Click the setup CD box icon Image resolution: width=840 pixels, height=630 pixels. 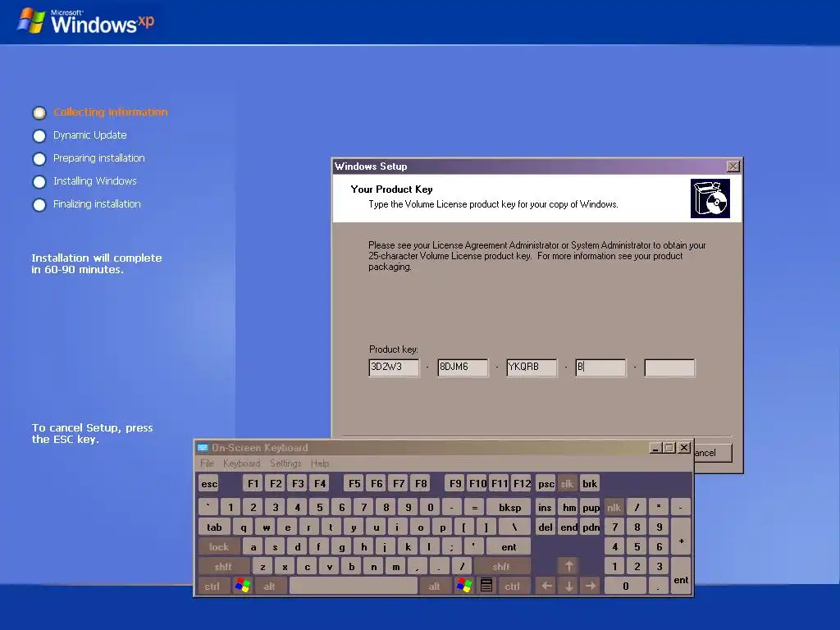710,199
